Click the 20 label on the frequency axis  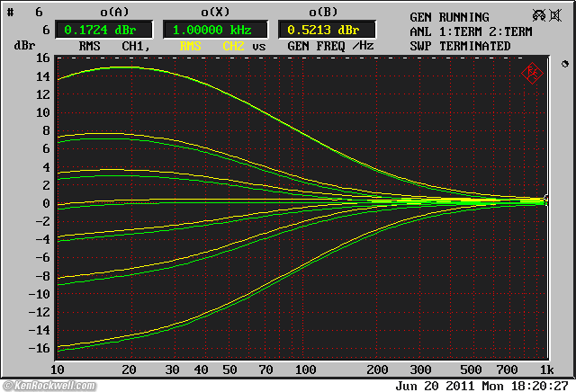click(129, 370)
